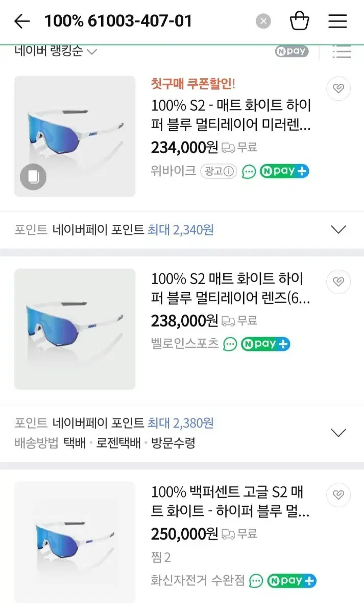Screen dimensions: 364x613
Task: Tap the Npay+ button beside 화신자전거 수완점
Action: point(291,580)
